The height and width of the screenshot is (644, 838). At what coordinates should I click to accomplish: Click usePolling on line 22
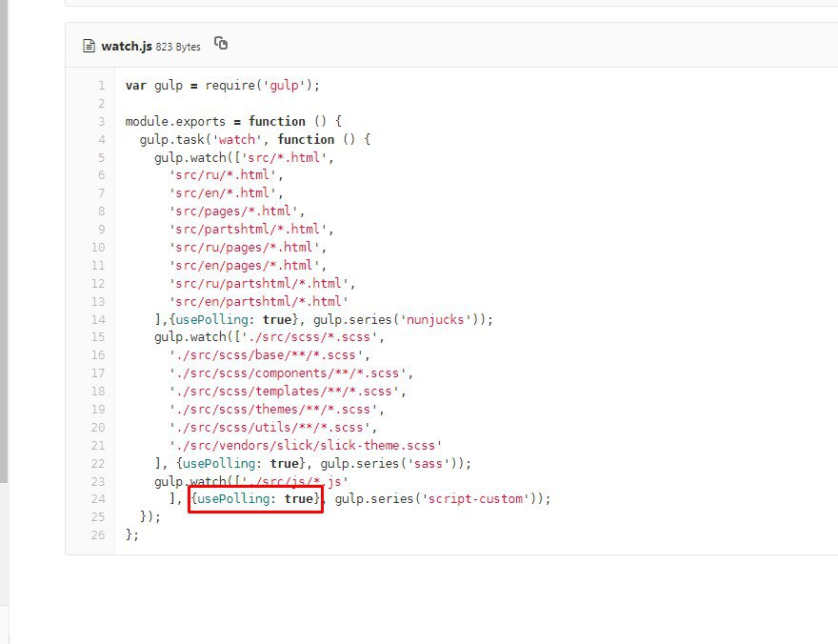(x=219, y=463)
